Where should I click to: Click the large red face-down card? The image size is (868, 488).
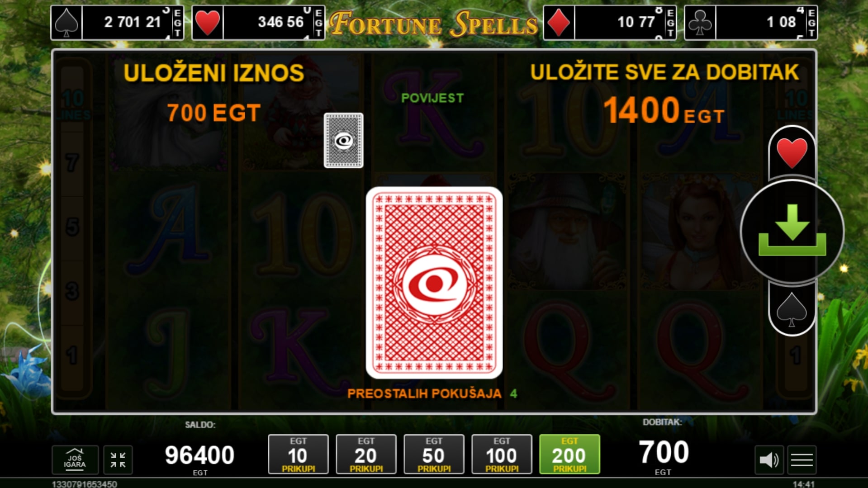[434, 283]
